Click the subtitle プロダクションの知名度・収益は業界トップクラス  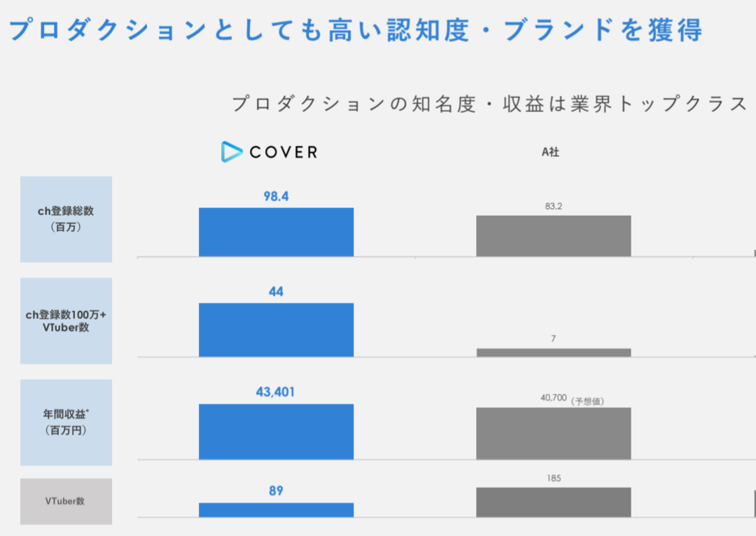pos(489,104)
